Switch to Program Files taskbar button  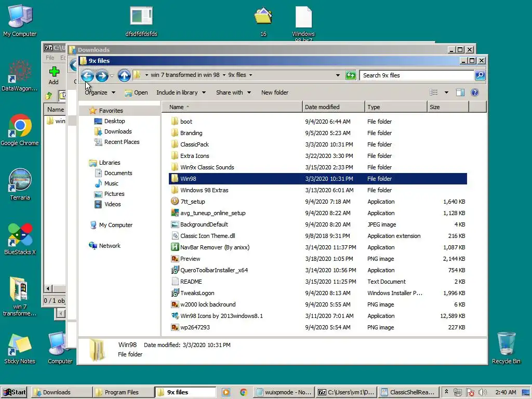(123, 392)
